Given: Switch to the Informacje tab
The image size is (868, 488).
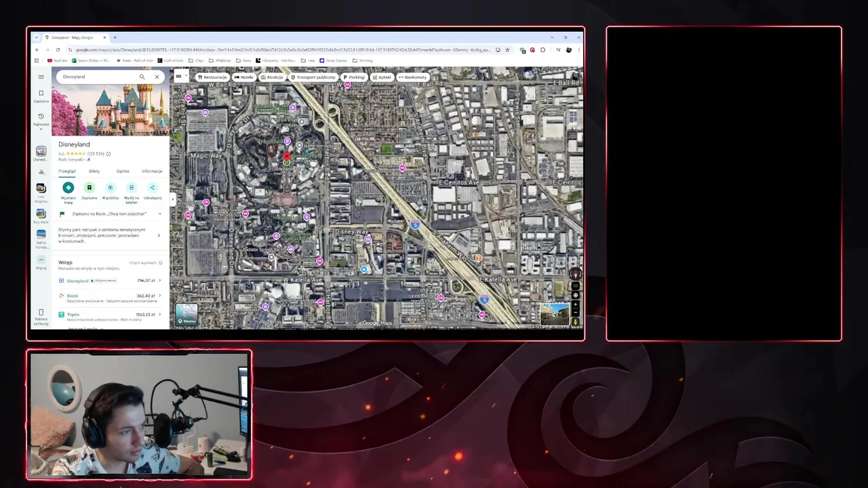Looking at the screenshot, I should click(152, 171).
